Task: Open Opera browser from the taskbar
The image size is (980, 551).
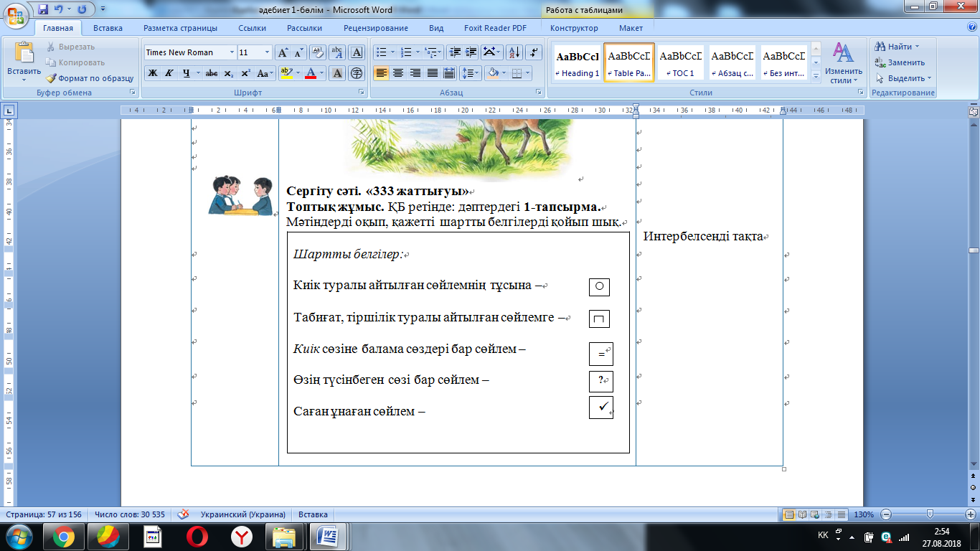Action: (197, 537)
